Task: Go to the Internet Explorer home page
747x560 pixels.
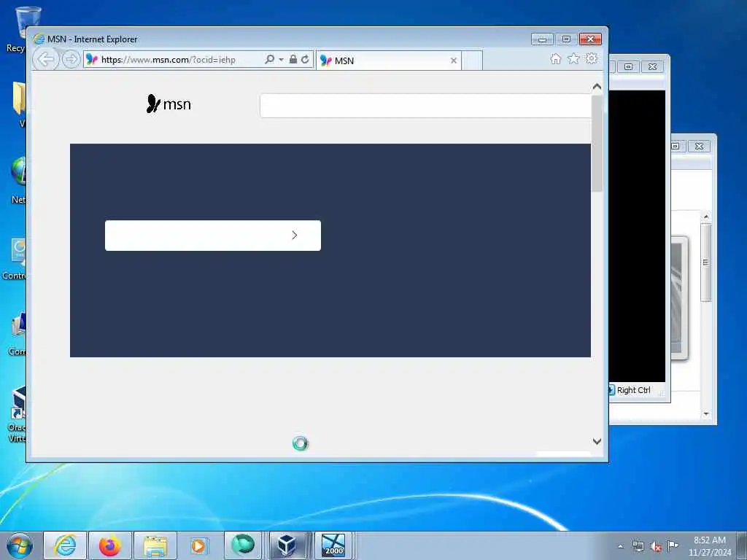Action: pos(555,58)
